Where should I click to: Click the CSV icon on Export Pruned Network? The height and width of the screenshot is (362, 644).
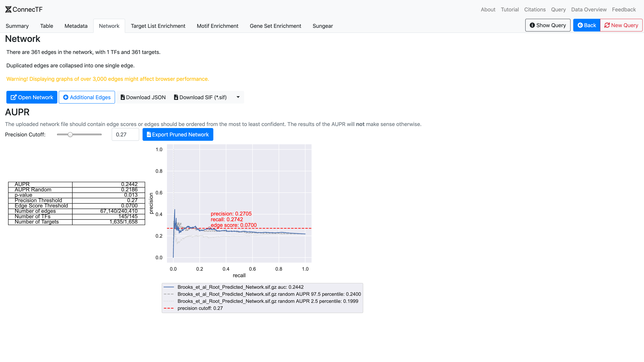[149, 135]
